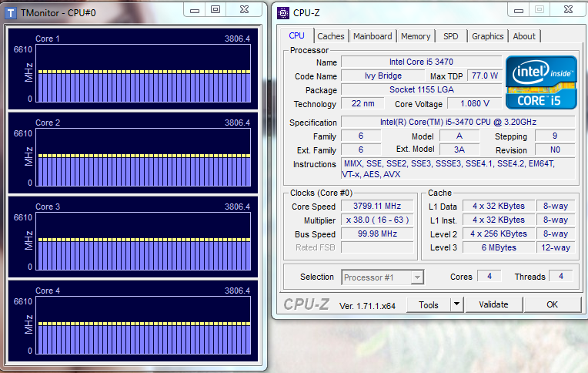Switch to the Caches tab
Image resolution: width=588 pixels, height=373 pixels.
tap(331, 36)
